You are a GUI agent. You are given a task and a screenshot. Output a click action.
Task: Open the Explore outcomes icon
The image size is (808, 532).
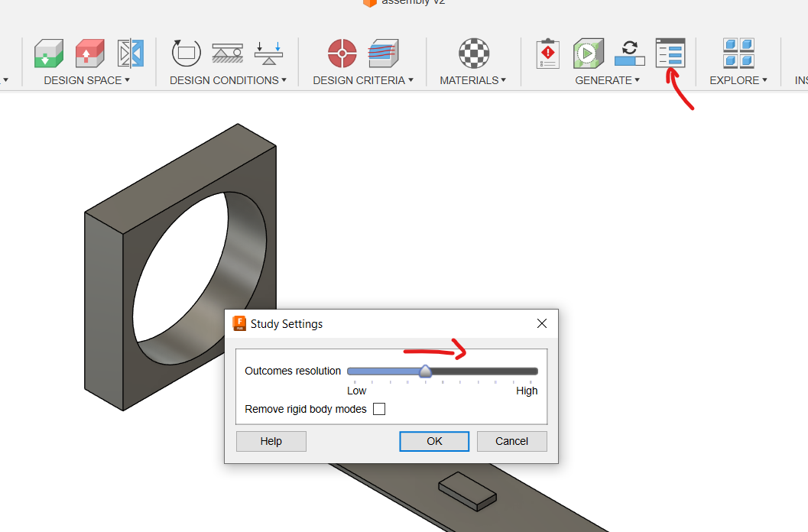coord(737,54)
